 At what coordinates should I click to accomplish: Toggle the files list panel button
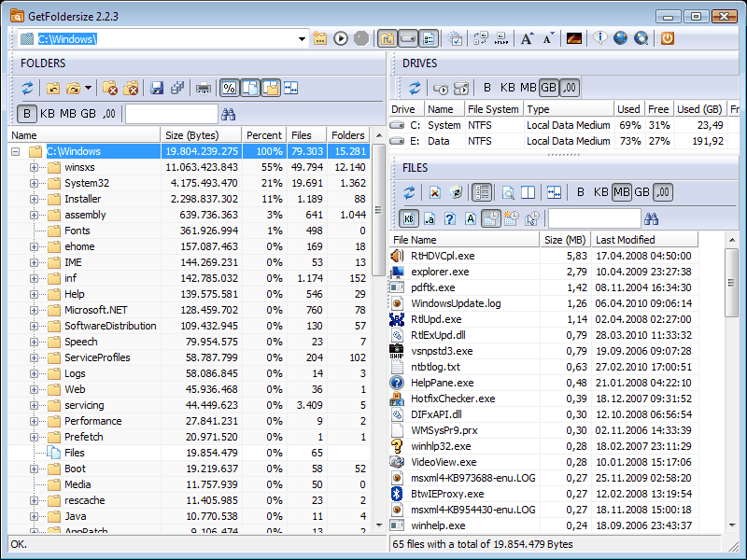(x=429, y=38)
